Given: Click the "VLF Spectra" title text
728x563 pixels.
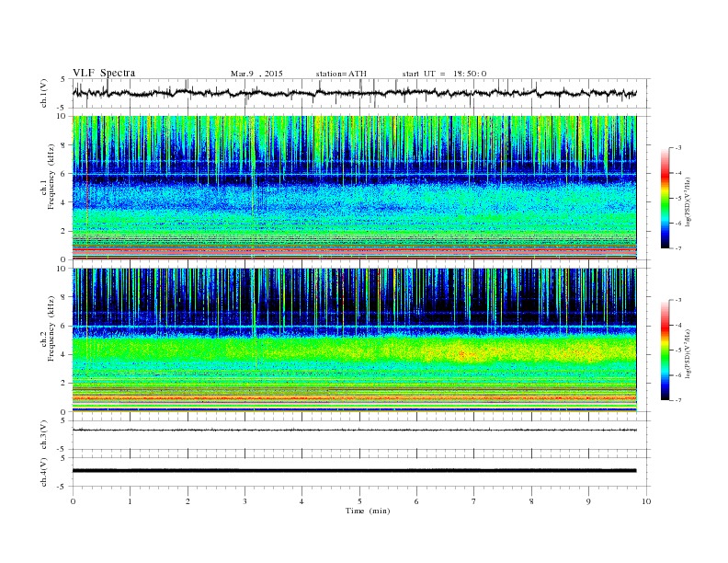Looking at the screenshot, I should [104, 73].
